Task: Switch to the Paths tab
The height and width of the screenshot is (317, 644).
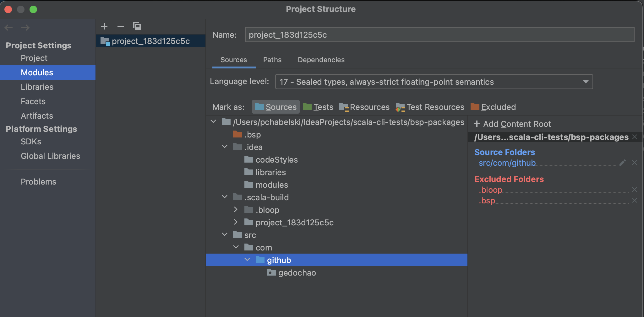Action: tap(272, 60)
